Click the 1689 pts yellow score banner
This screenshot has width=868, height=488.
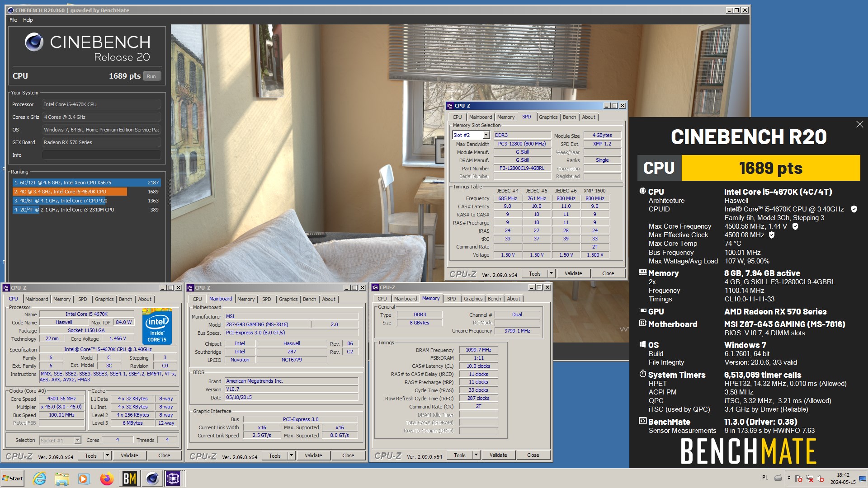770,168
